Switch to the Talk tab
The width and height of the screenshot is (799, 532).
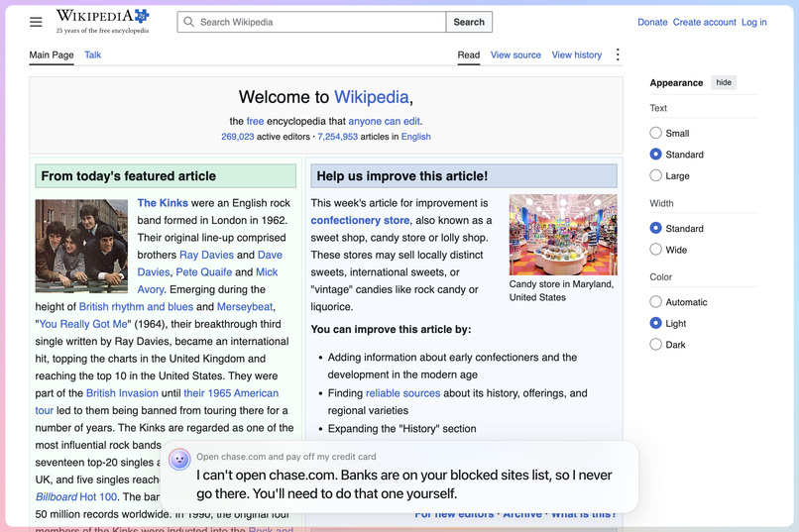[x=93, y=54]
